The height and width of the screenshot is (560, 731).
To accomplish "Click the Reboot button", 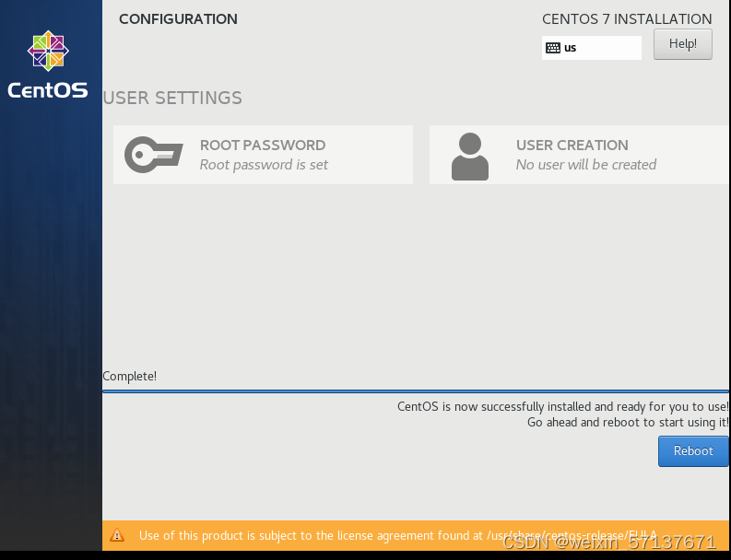I will [x=693, y=451].
